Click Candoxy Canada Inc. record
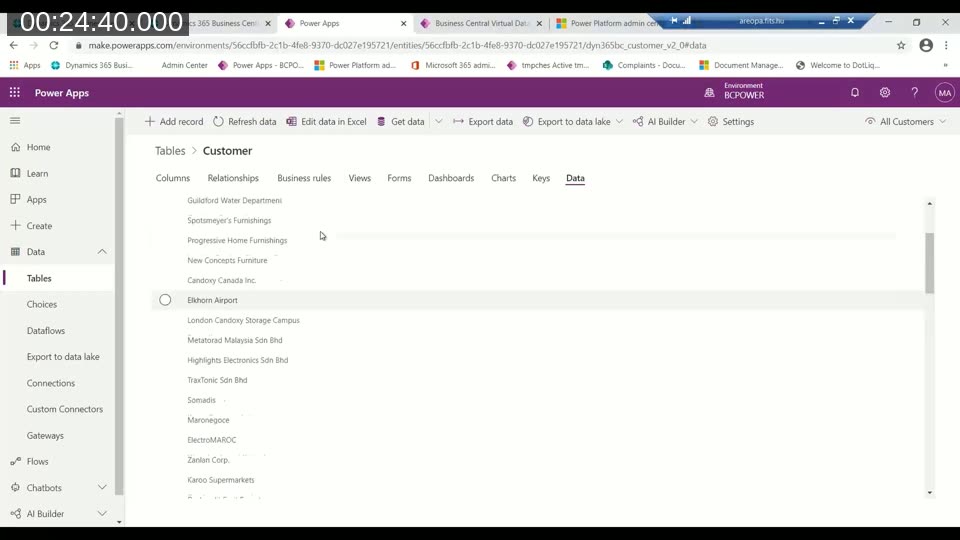 click(x=222, y=280)
